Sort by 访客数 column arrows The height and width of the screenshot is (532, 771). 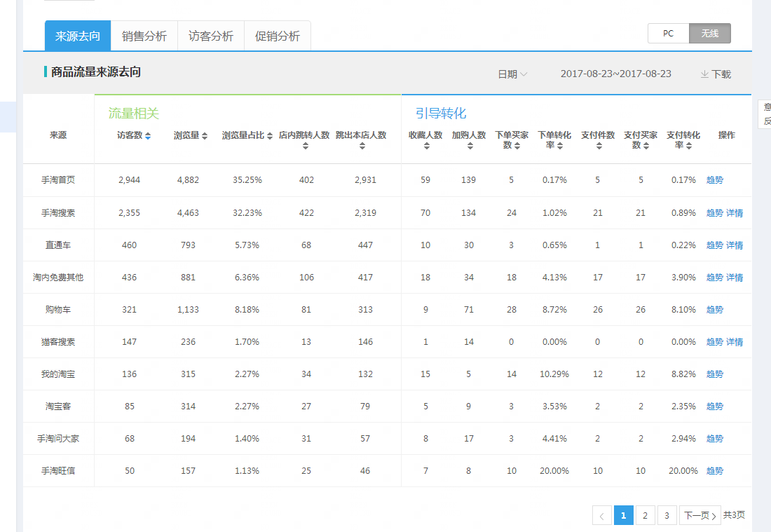pos(147,136)
